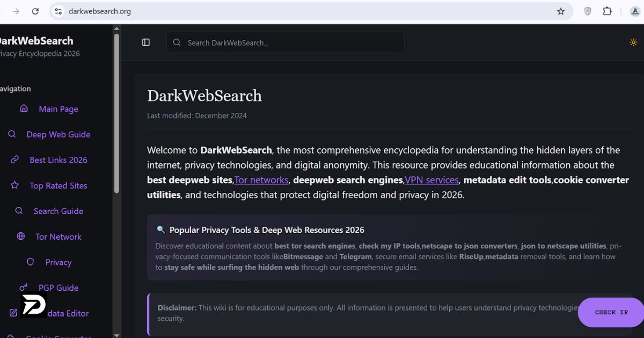
Task: Click the CHECK IP button
Action: [x=611, y=312]
